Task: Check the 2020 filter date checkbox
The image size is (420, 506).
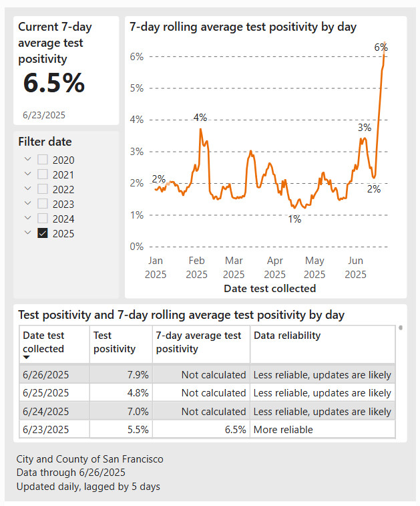Action: pyautogui.click(x=43, y=160)
